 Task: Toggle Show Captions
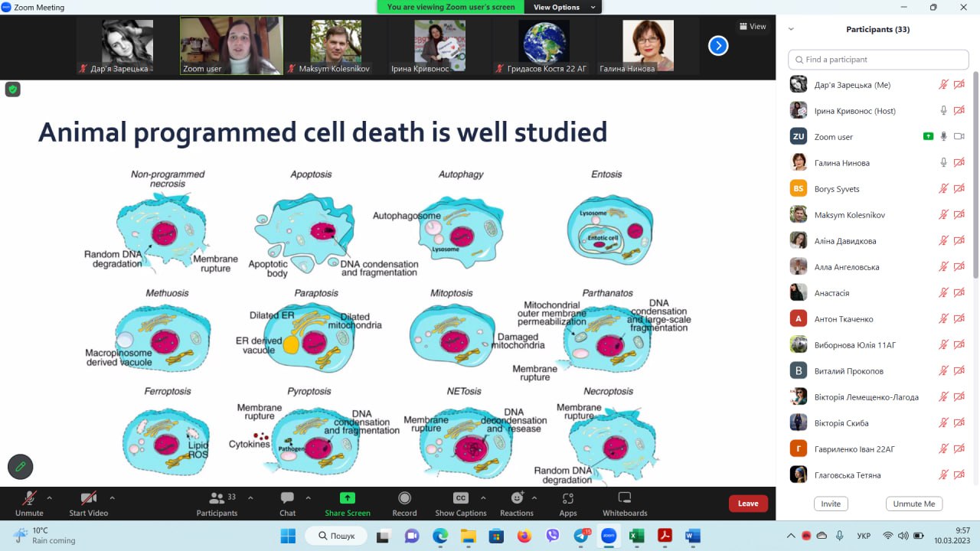[460, 499]
